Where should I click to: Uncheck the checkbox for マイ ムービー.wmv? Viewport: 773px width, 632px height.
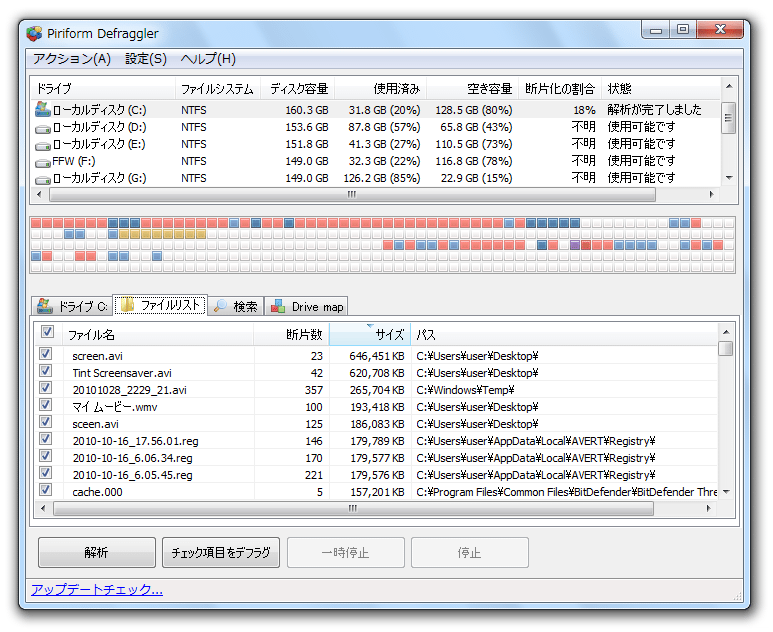pos(45,405)
